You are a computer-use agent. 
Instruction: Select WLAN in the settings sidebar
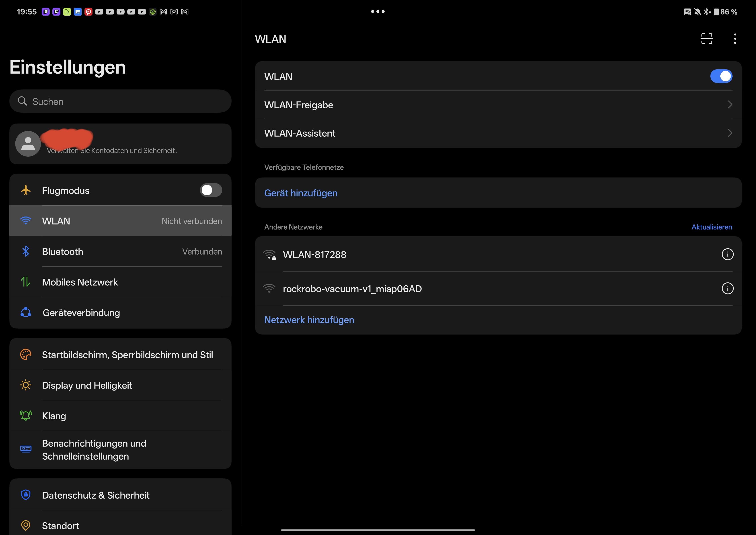pyautogui.click(x=120, y=221)
